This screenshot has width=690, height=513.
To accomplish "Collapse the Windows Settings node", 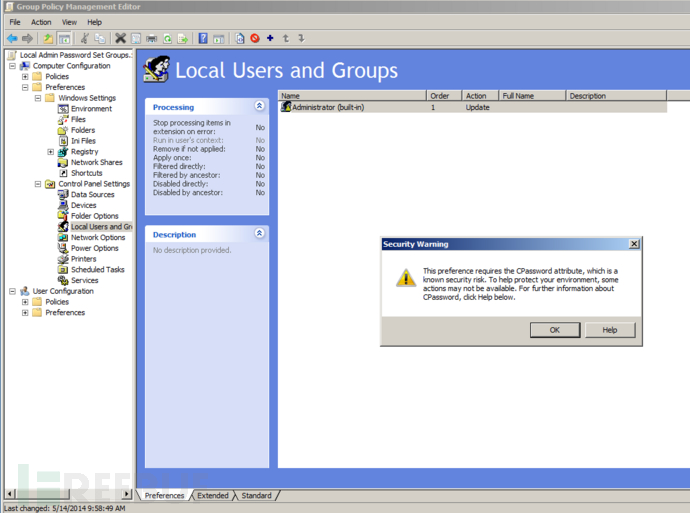I will click(38, 98).
